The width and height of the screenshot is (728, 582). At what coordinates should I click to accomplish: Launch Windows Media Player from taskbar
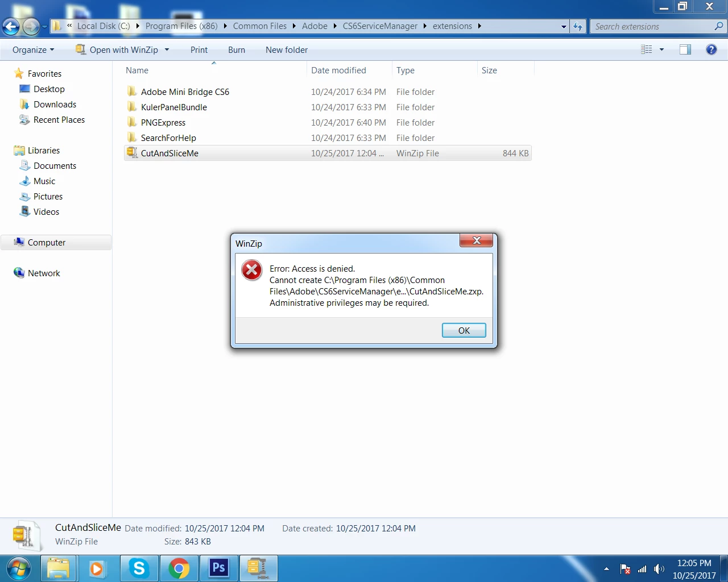click(97, 568)
